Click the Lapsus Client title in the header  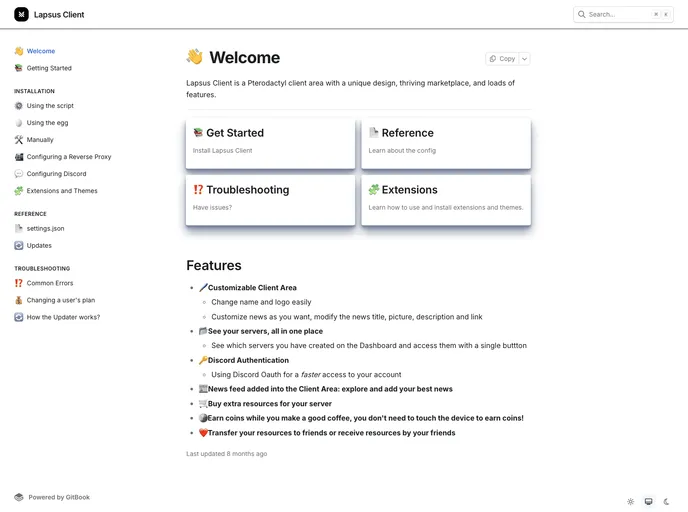[x=59, y=14]
